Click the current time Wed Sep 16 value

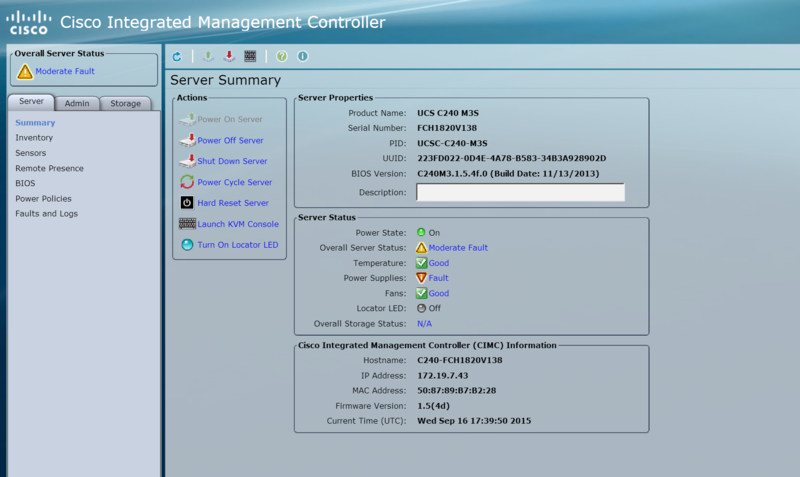click(474, 421)
